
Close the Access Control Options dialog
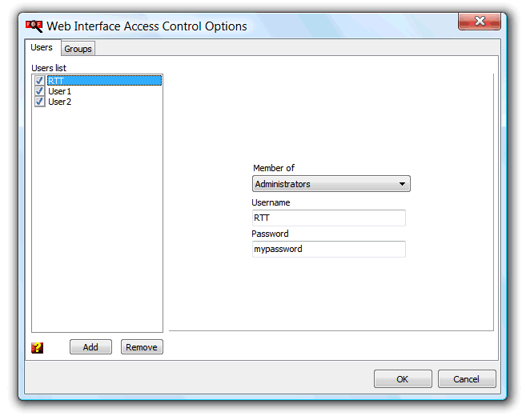tap(480, 22)
